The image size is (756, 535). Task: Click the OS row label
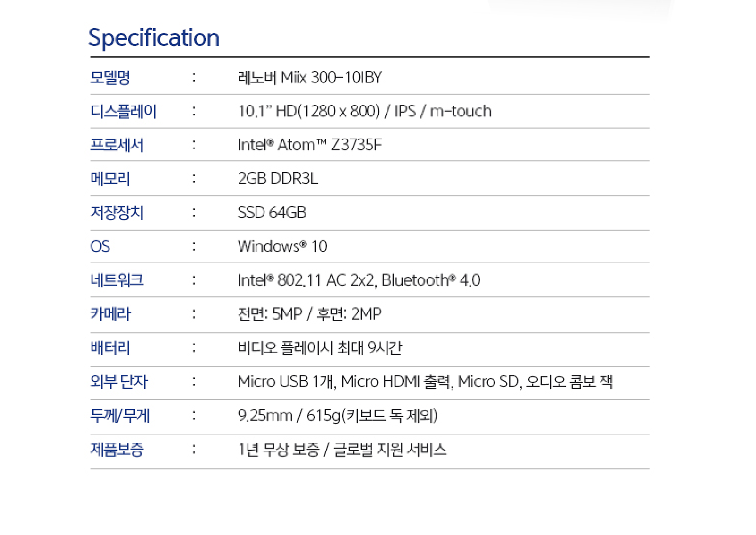coord(100,247)
